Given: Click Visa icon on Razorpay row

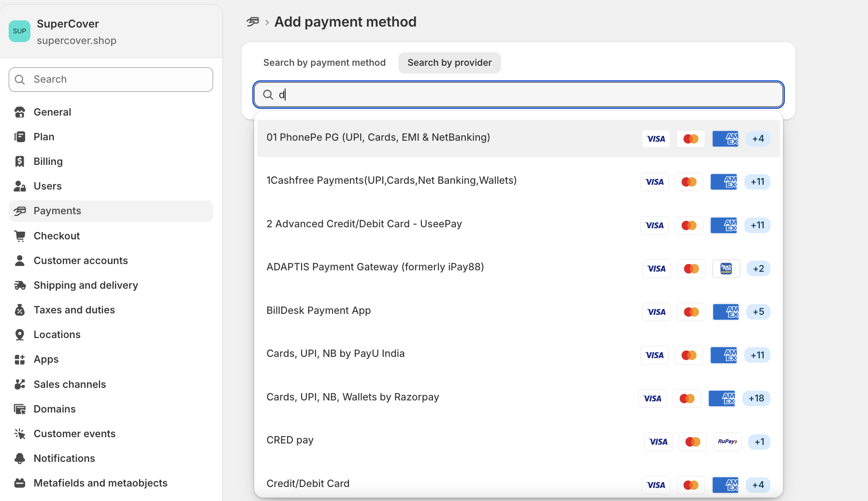Looking at the screenshot, I should coord(652,398).
